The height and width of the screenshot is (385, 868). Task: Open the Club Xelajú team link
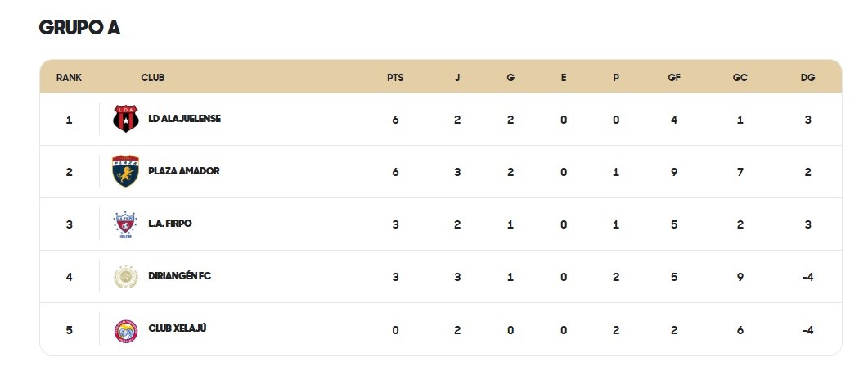click(x=178, y=328)
